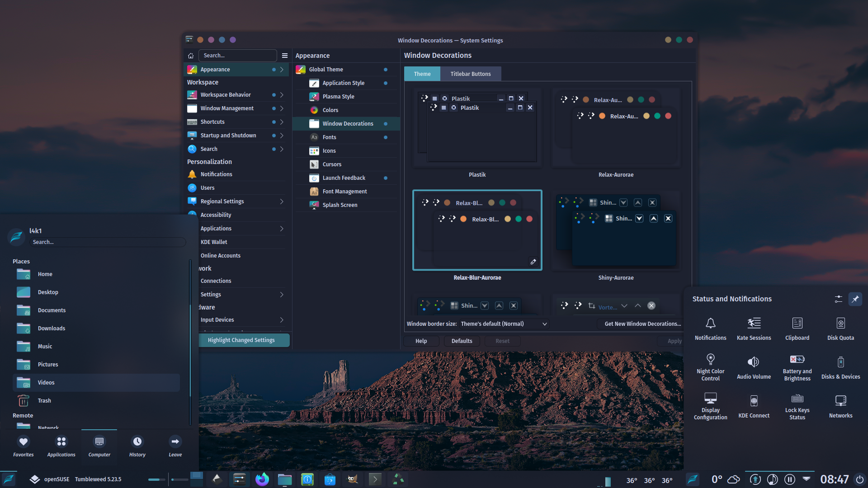The width and height of the screenshot is (868, 488).
Task: Click the launcher search field
Action: coord(108,242)
